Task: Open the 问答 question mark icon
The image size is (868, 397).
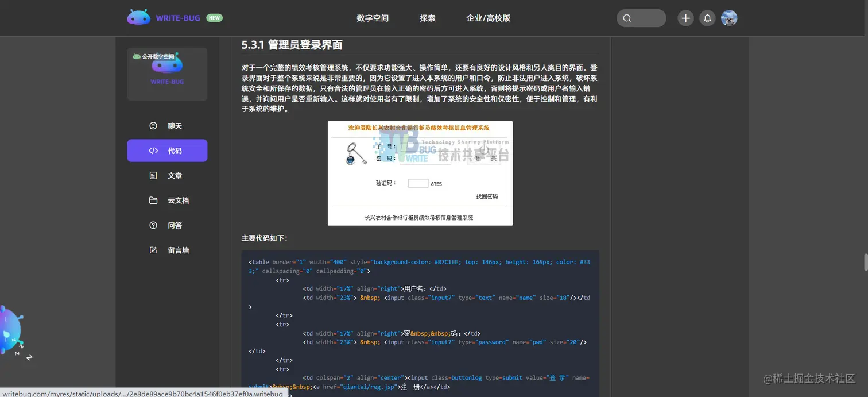Action: point(153,225)
